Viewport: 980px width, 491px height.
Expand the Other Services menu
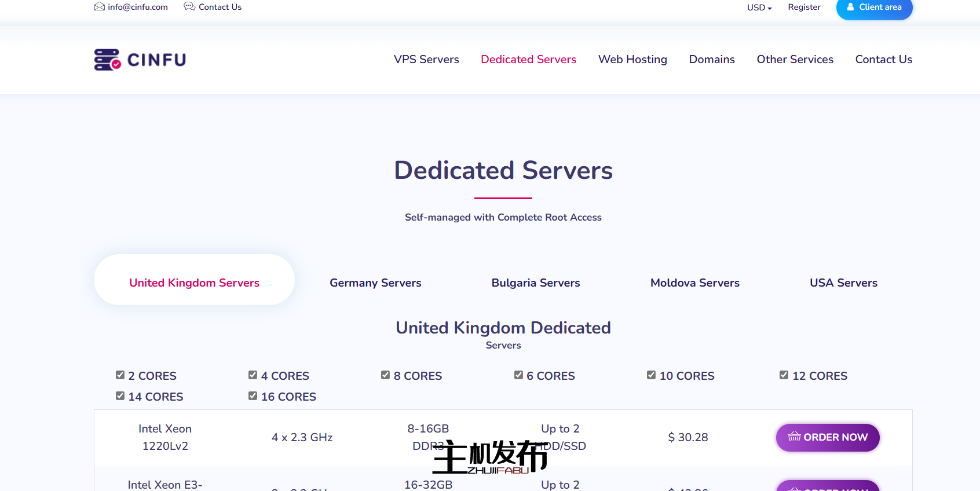(x=795, y=60)
